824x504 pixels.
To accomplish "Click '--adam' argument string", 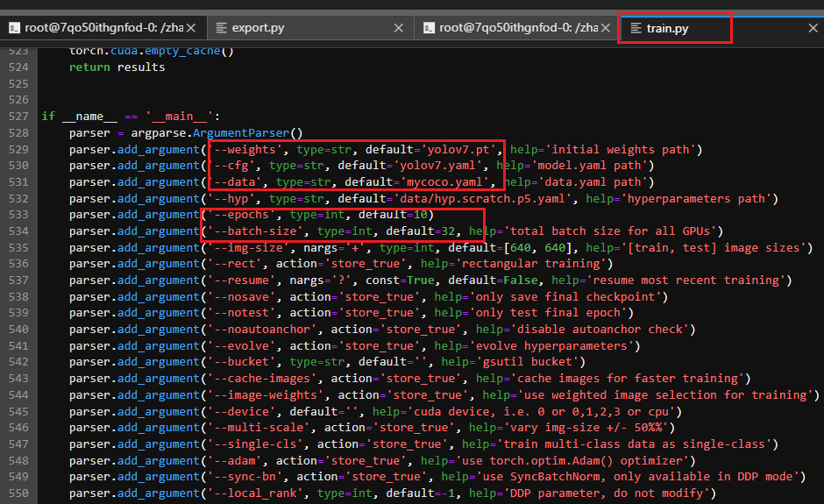I will 235,460.
